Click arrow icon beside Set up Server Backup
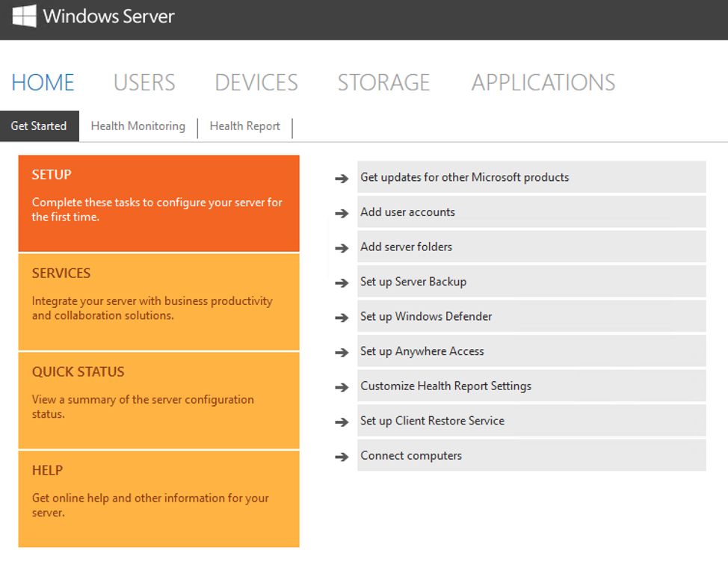The height and width of the screenshot is (574, 728). [342, 283]
